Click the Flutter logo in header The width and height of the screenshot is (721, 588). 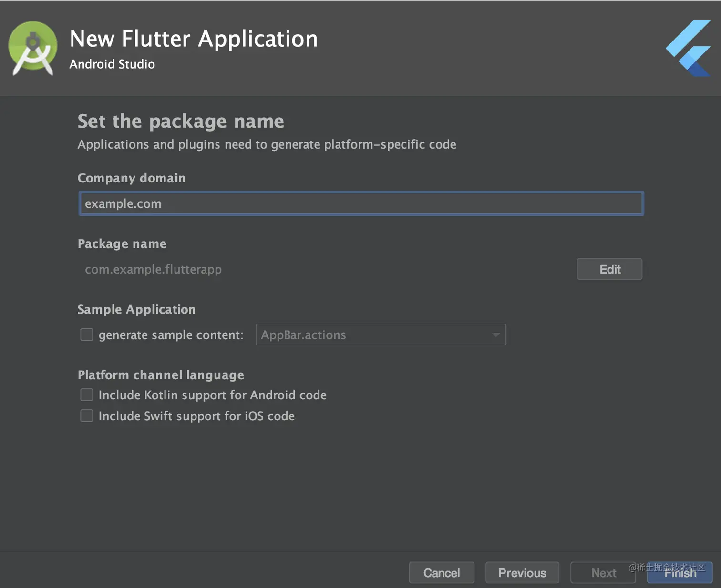click(689, 48)
